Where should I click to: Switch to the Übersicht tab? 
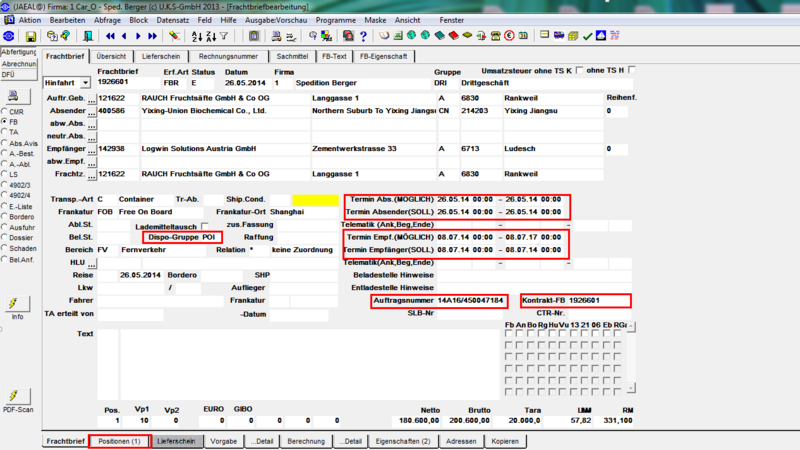(111, 57)
